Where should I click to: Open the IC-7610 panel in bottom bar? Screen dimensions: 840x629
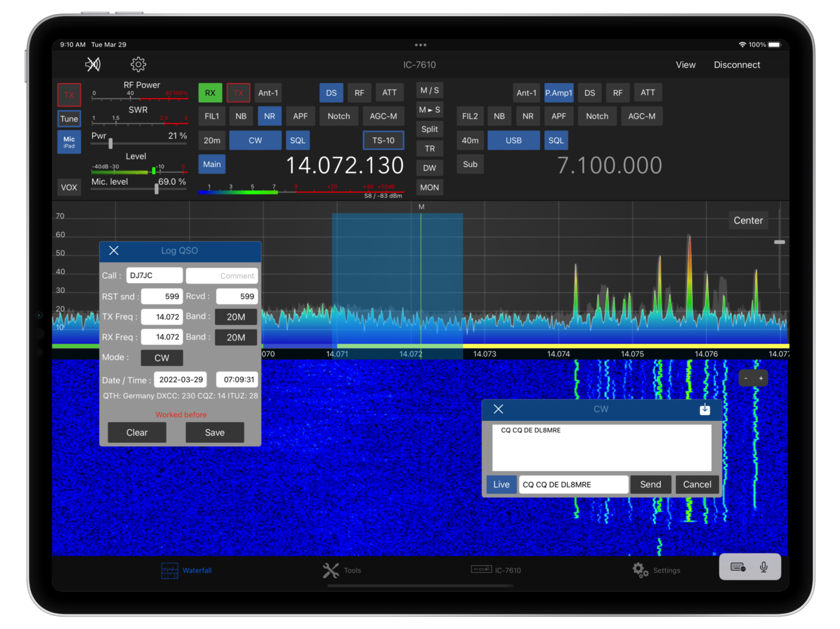[498, 570]
